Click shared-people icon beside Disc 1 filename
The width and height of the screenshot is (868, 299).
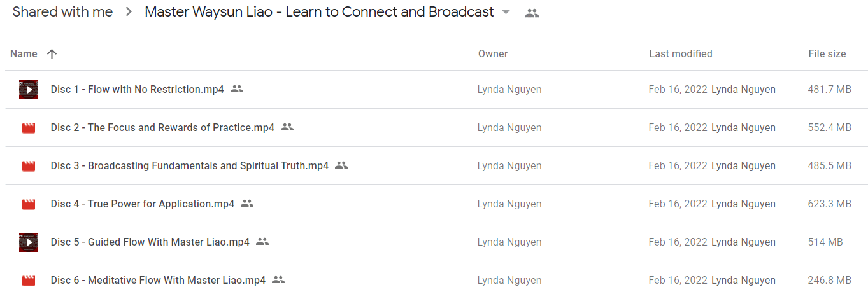[237, 89]
